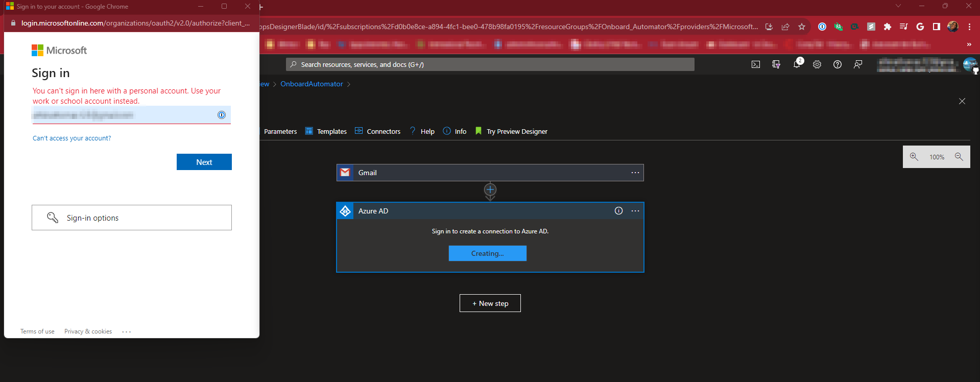Expand the Gmail step header
The height and width of the screenshot is (382, 980).
coord(490,173)
